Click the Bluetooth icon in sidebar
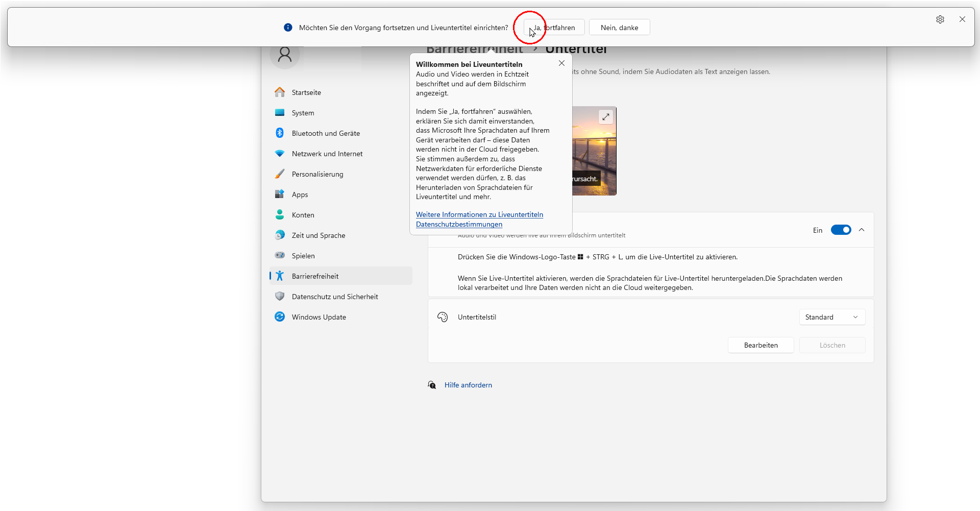The image size is (980, 511). click(x=280, y=133)
